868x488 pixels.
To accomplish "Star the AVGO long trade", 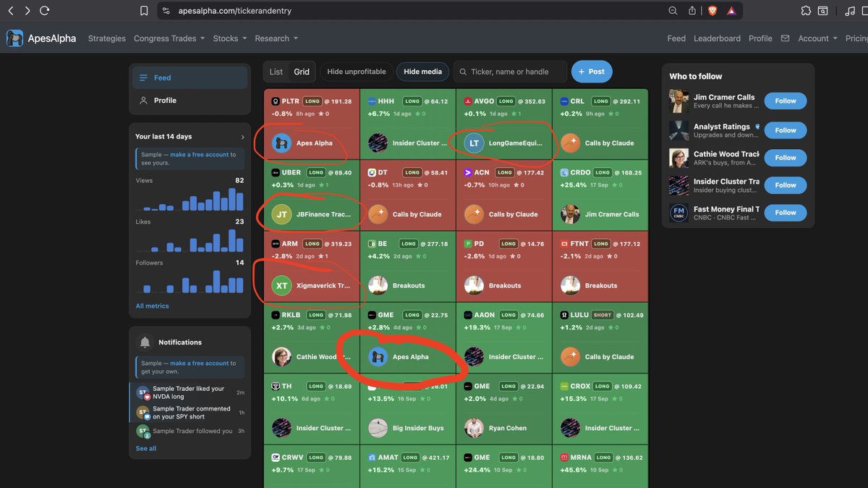I will point(514,114).
